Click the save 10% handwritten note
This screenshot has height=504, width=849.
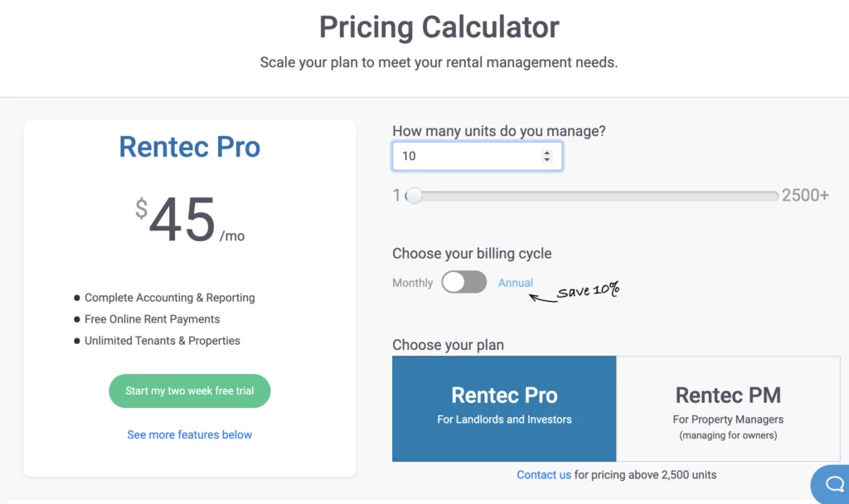tap(588, 290)
